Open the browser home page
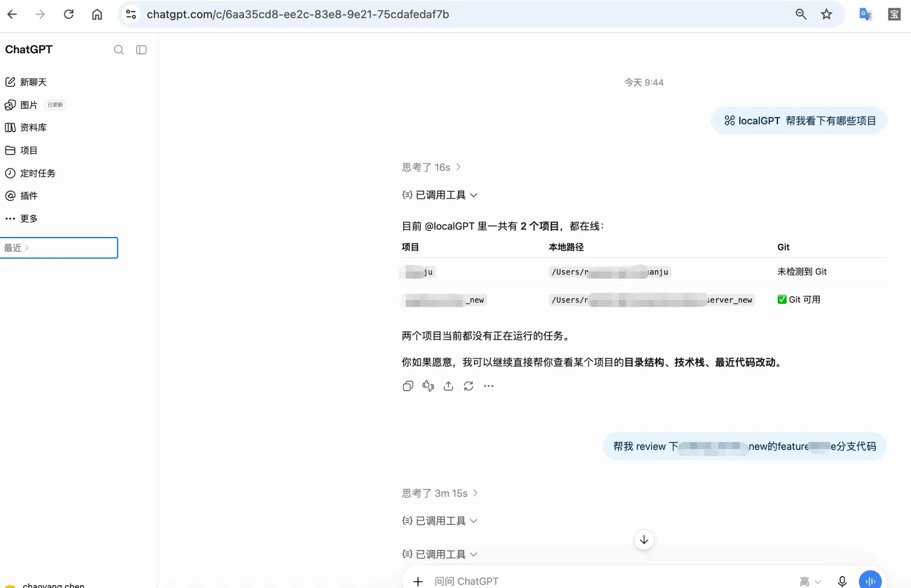The image size is (911, 588). (x=97, y=14)
